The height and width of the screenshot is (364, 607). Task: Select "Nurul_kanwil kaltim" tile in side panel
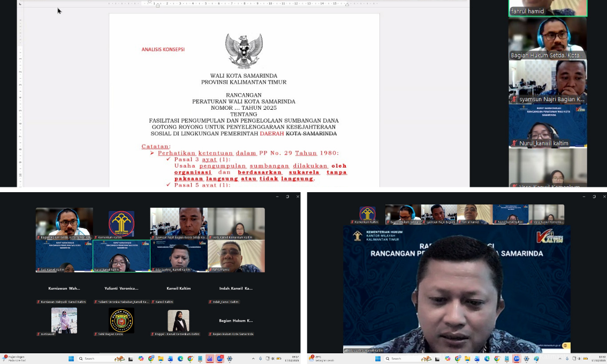pyautogui.click(x=547, y=126)
